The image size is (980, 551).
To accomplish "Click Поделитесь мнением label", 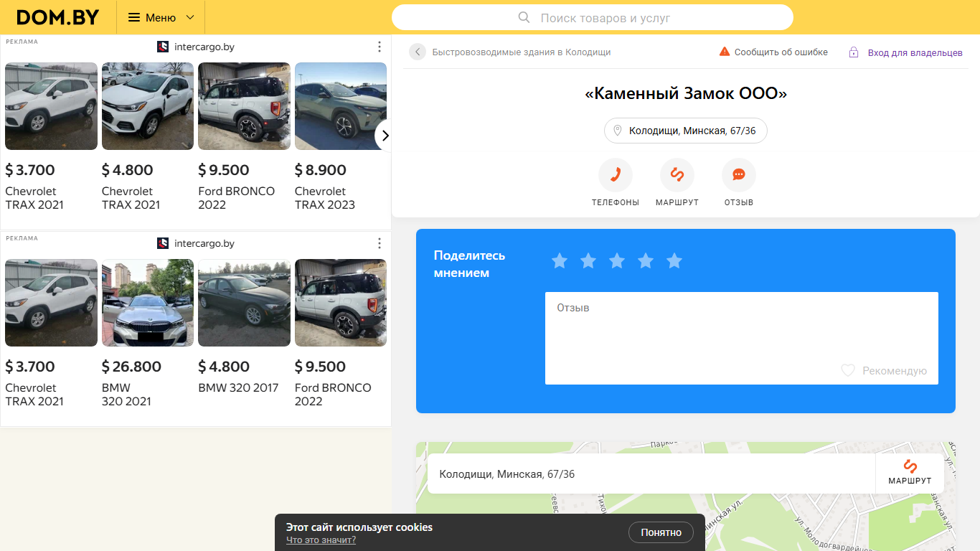I will (470, 264).
